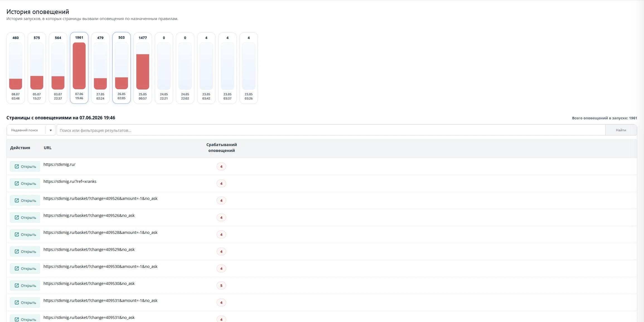Click 'Открыть' for change=409531&no_ask URL
The image size is (644, 322).
click(x=25, y=319)
